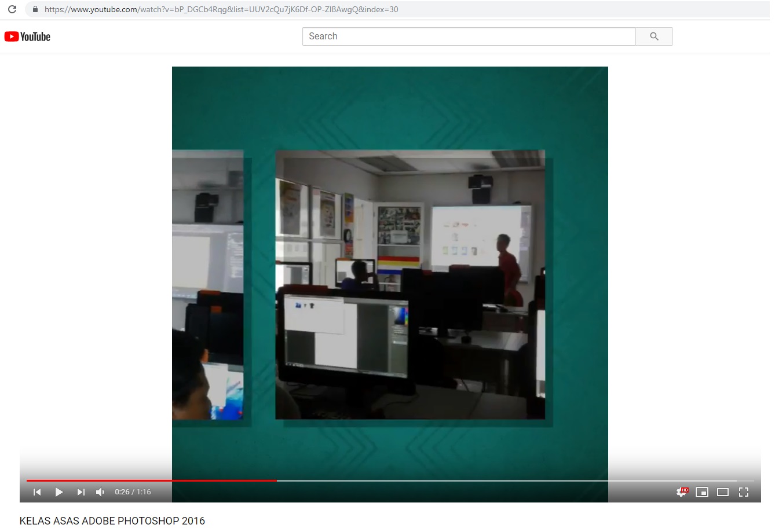This screenshot has width=775, height=532.
Task: Open the HD settings gear menu
Action: (x=682, y=492)
